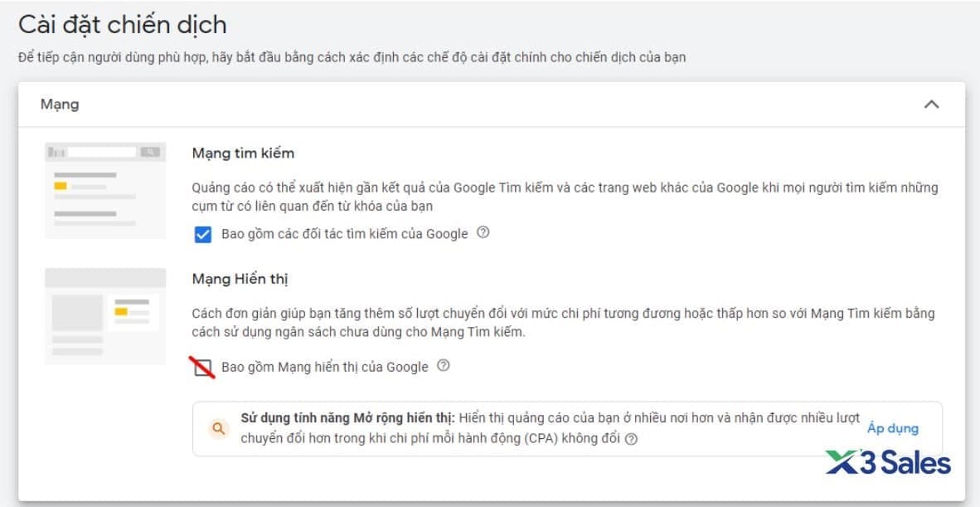Click the Mạng section header label
Image resolution: width=980 pixels, height=507 pixels.
pyautogui.click(x=60, y=105)
